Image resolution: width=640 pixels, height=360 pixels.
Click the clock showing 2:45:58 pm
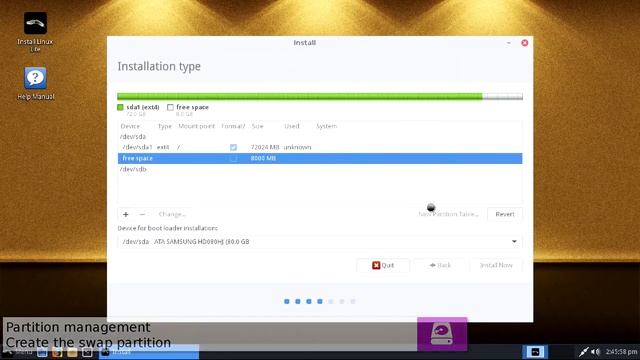click(x=621, y=351)
